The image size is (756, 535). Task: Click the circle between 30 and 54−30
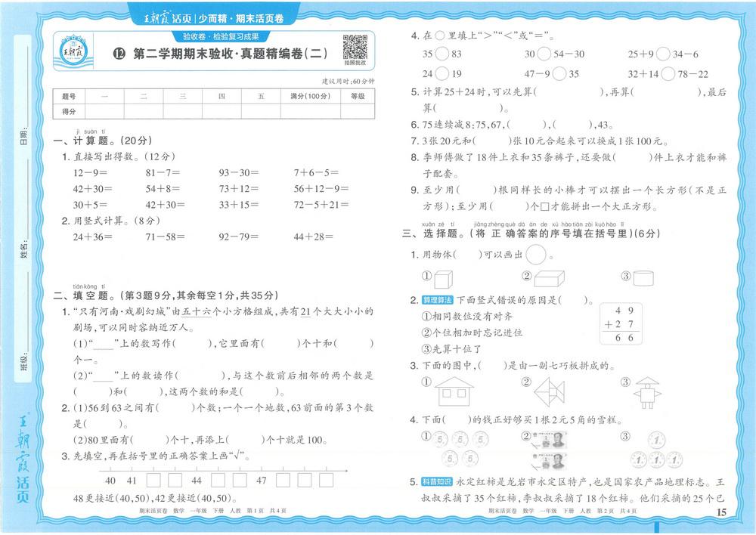[544, 54]
